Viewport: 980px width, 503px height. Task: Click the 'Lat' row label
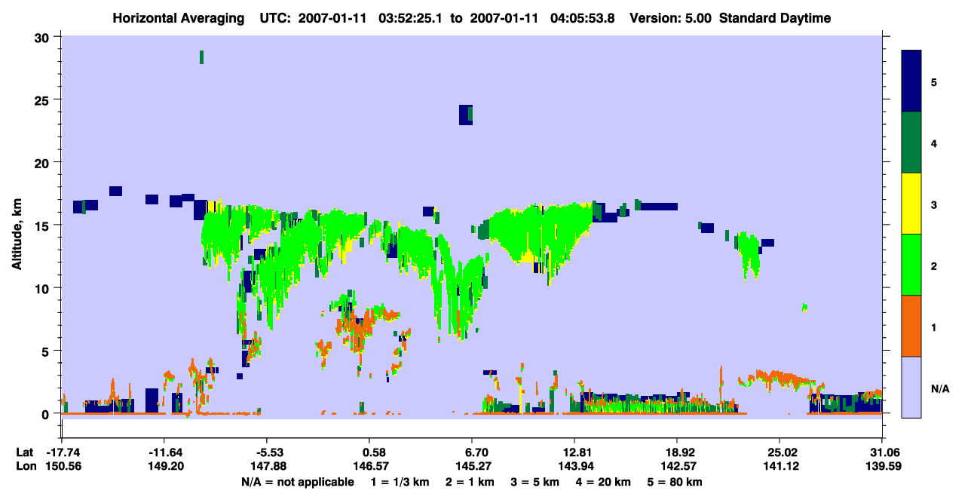coord(24,452)
